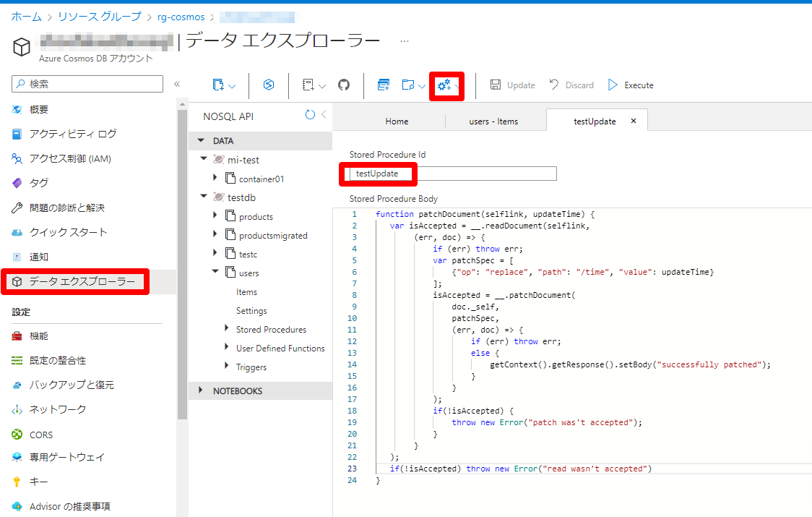Click the Azure Synapse Link toolbar icon
The width and height of the screenshot is (812, 517).
[x=268, y=85]
